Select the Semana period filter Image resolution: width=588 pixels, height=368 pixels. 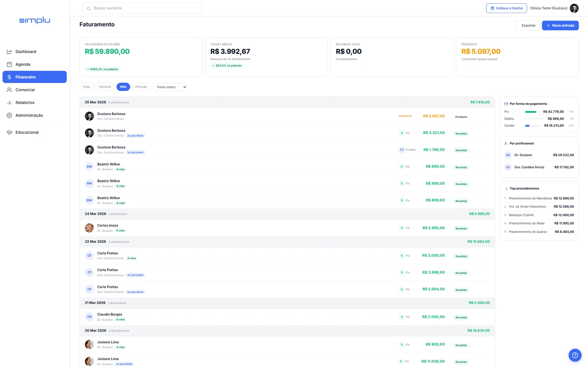coord(105,87)
